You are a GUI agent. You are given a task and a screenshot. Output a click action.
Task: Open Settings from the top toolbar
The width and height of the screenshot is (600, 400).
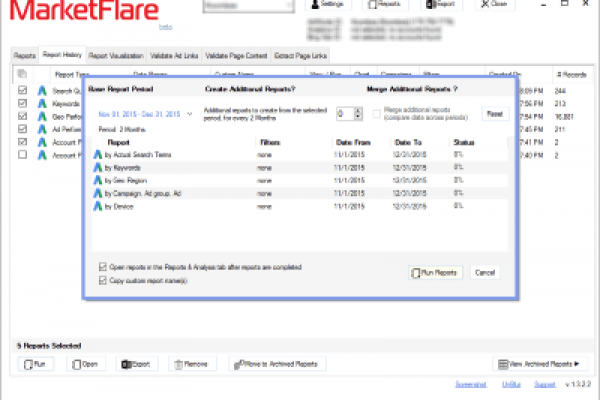click(328, 4)
